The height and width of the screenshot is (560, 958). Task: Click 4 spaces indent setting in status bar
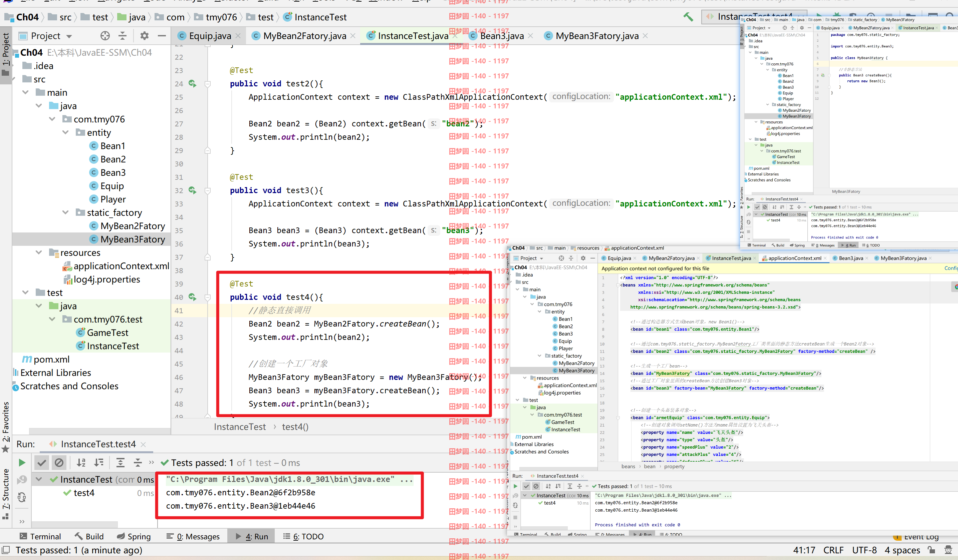click(x=902, y=550)
